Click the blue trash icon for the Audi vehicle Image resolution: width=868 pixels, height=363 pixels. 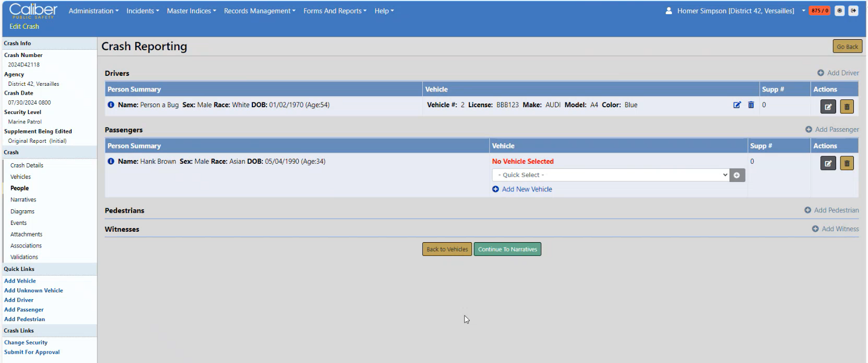(751, 105)
